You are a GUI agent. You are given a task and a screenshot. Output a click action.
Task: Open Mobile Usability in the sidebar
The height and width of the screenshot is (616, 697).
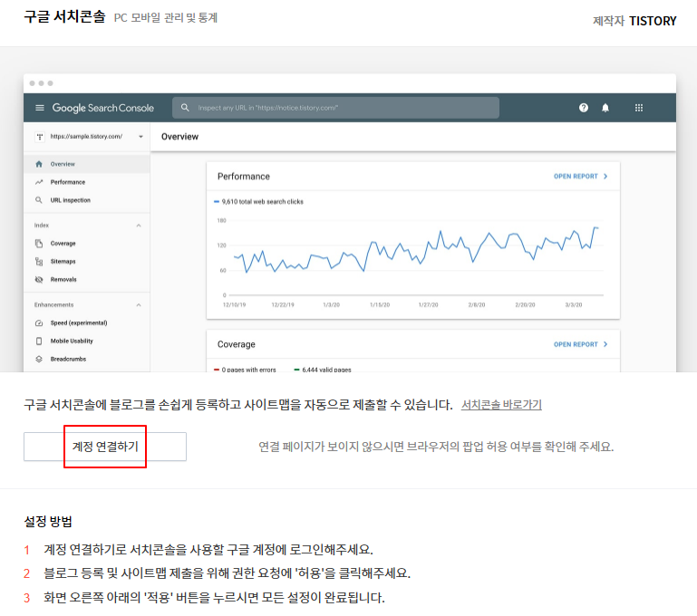tap(72, 342)
